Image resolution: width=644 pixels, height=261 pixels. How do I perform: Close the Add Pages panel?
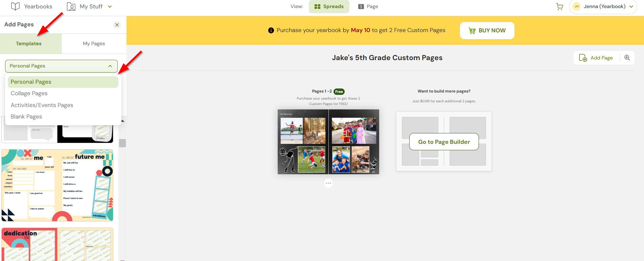[117, 25]
